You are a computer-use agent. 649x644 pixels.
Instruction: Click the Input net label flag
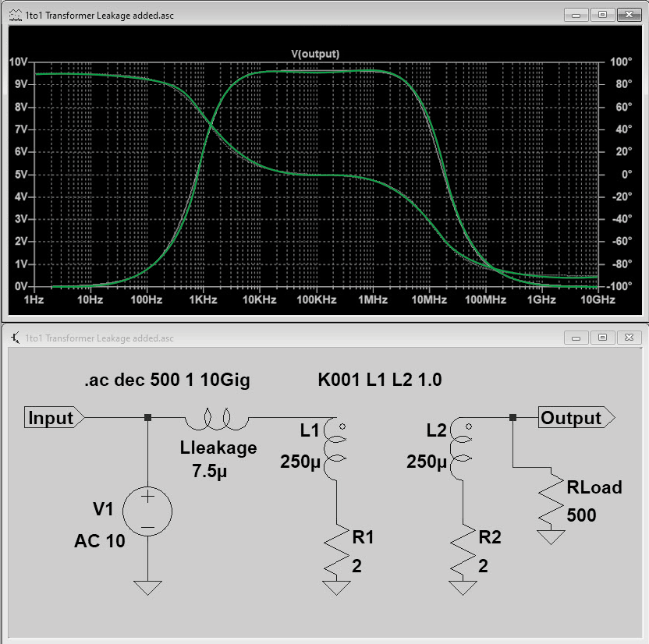point(55,418)
